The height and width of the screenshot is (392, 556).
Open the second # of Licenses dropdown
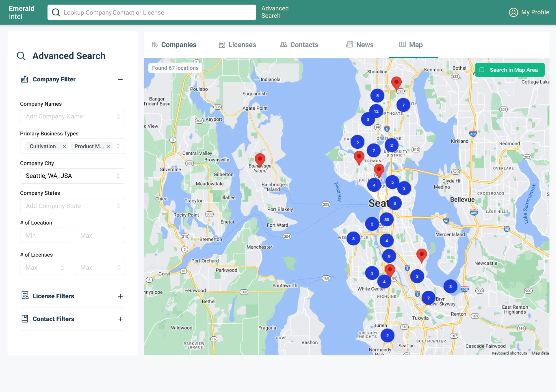pos(100,267)
